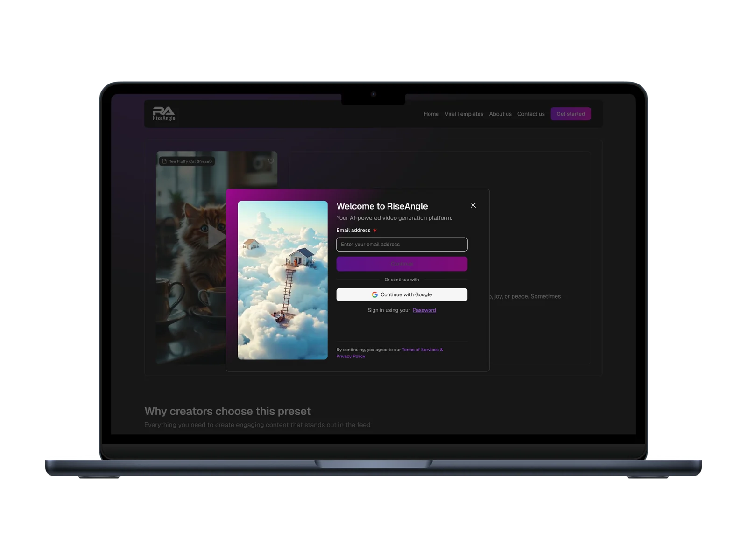The width and height of the screenshot is (747, 560).
Task: Favorite the preset with heart icon
Action: pyautogui.click(x=271, y=161)
